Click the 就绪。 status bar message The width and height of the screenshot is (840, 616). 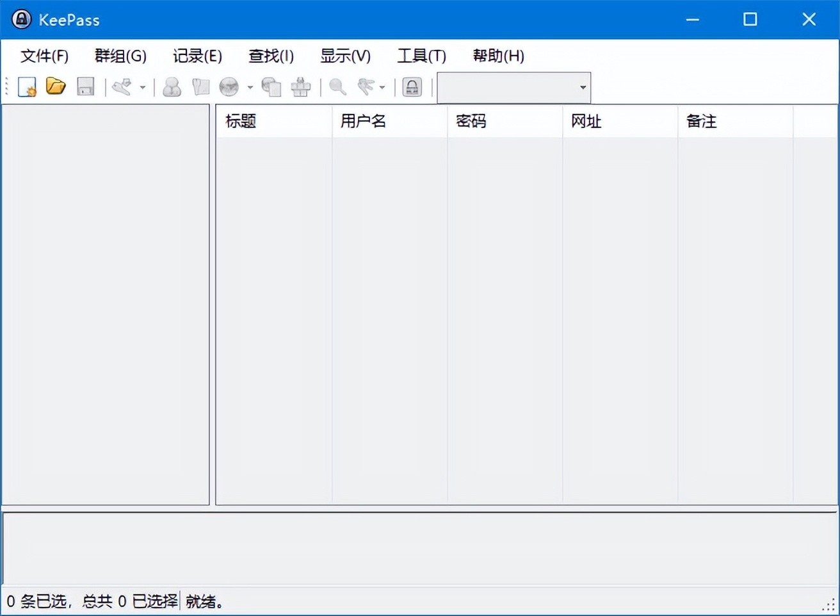(204, 601)
